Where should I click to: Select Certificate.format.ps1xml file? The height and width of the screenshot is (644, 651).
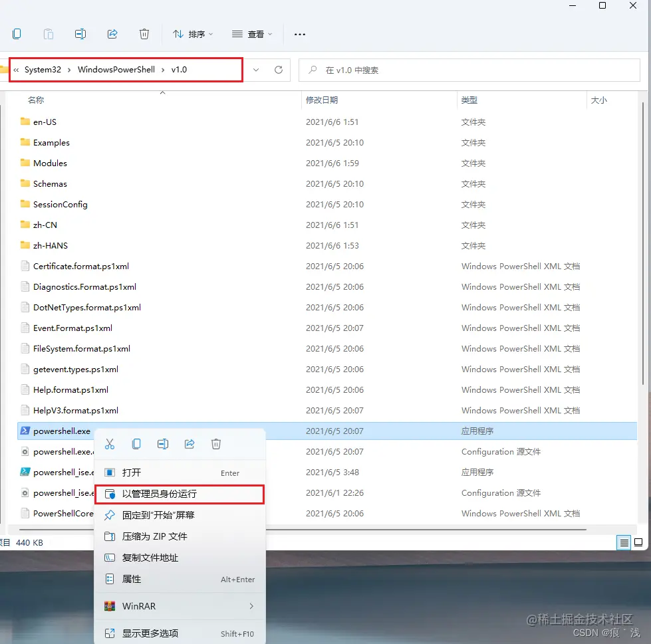(81, 267)
